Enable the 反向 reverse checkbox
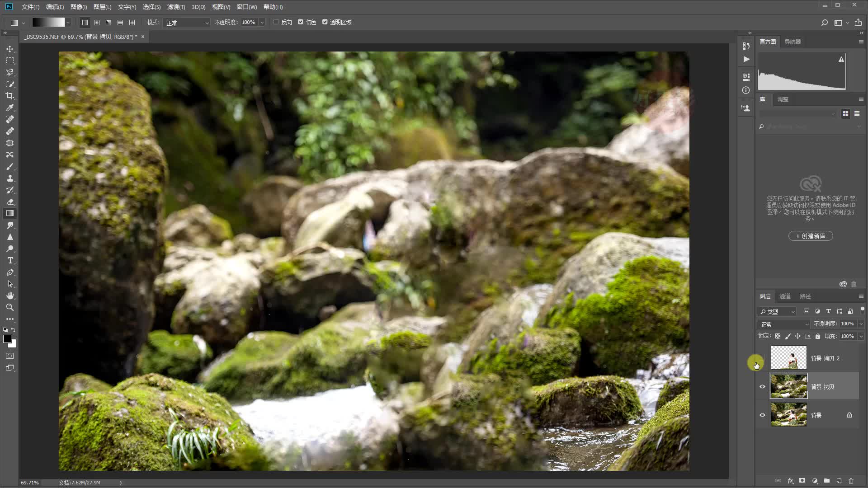Image resolution: width=868 pixels, height=488 pixels. click(276, 22)
